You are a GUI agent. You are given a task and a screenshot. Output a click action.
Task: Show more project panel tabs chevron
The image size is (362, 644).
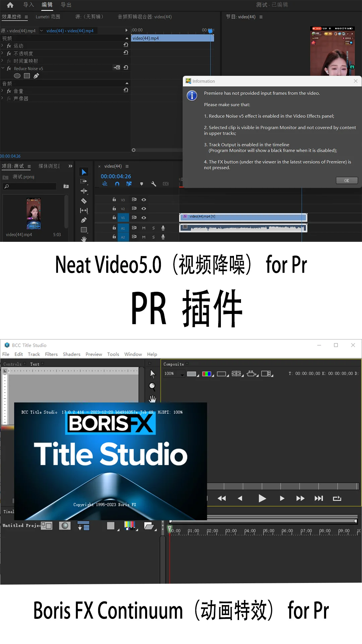coord(70,166)
